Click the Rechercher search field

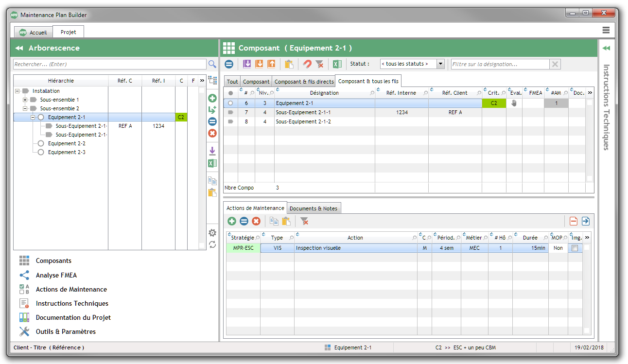click(x=110, y=64)
